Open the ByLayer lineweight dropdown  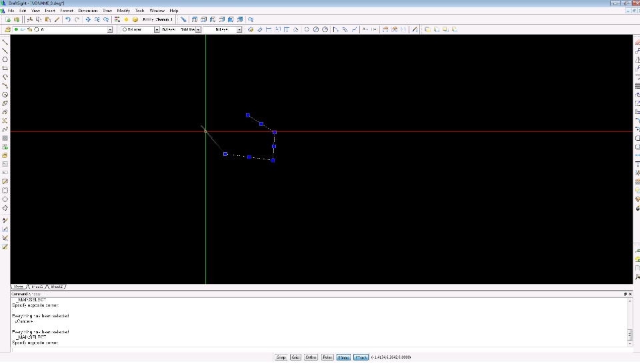(239, 29)
